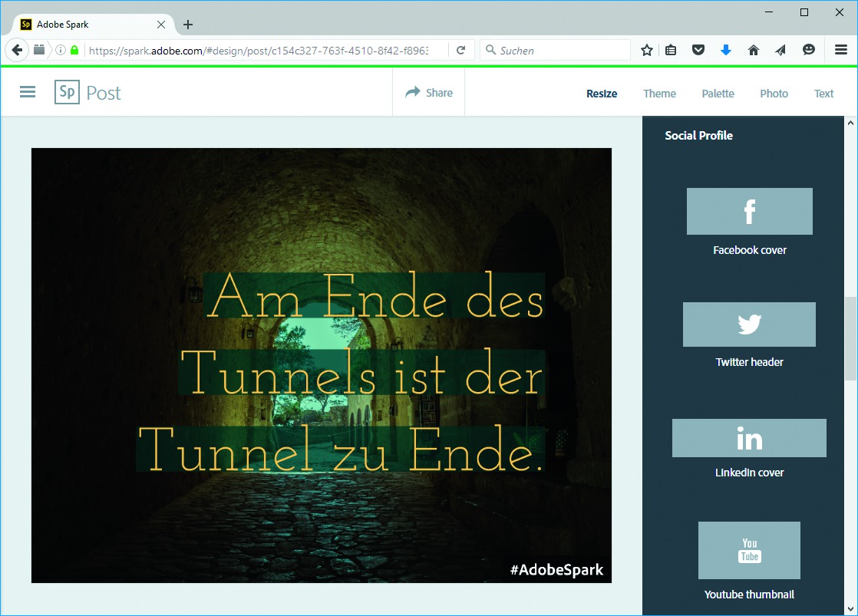The height and width of the screenshot is (616, 858).
Task: Switch to the Theme tab
Action: click(x=659, y=94)
